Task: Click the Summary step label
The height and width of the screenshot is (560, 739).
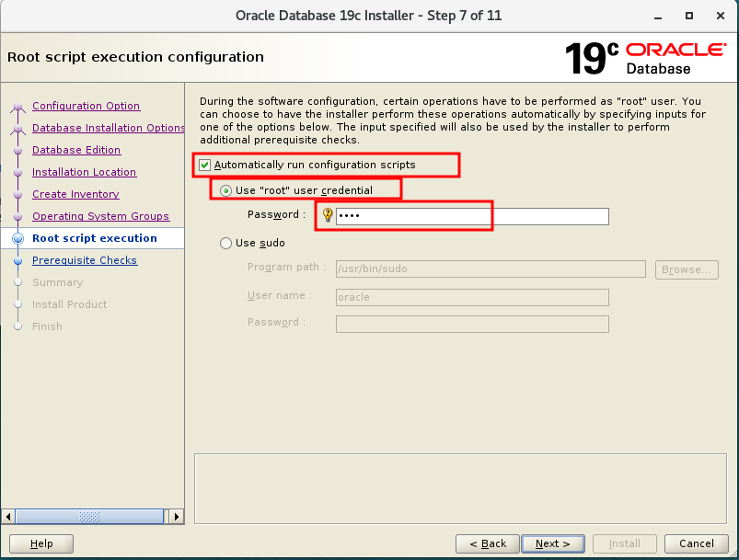Action: click(x=57, y=282)
